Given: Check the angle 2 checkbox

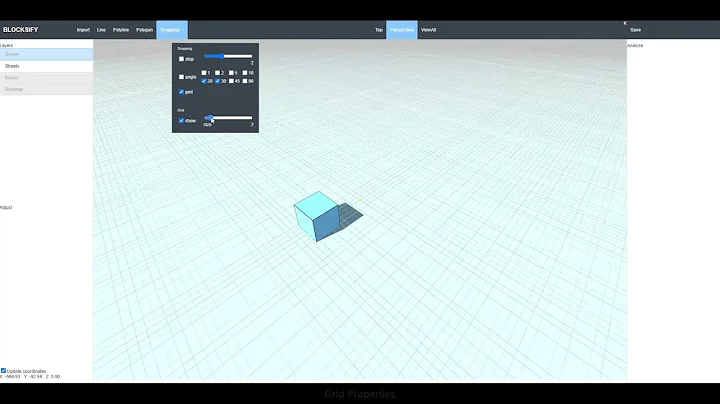Looking at the screenshot, I should point(218,73).
